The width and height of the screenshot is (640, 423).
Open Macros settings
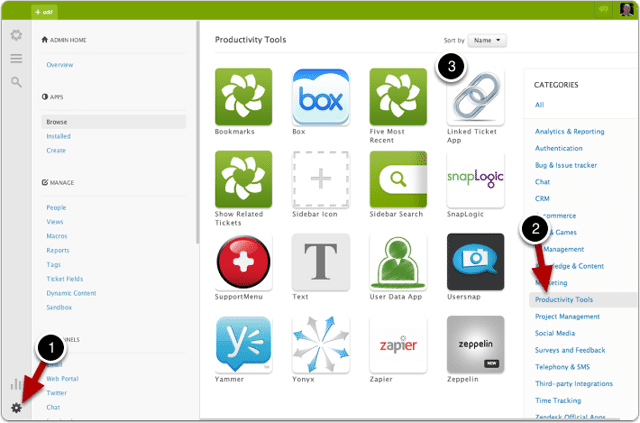[57, 236]
